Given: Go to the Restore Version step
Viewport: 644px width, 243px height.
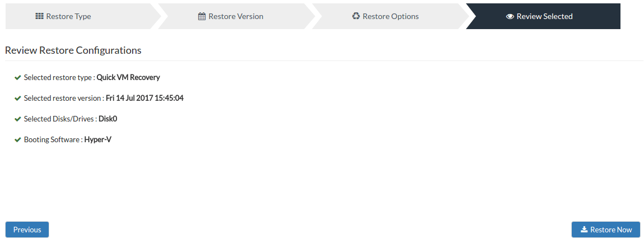Looking at the screenshot, I should 235,16.
